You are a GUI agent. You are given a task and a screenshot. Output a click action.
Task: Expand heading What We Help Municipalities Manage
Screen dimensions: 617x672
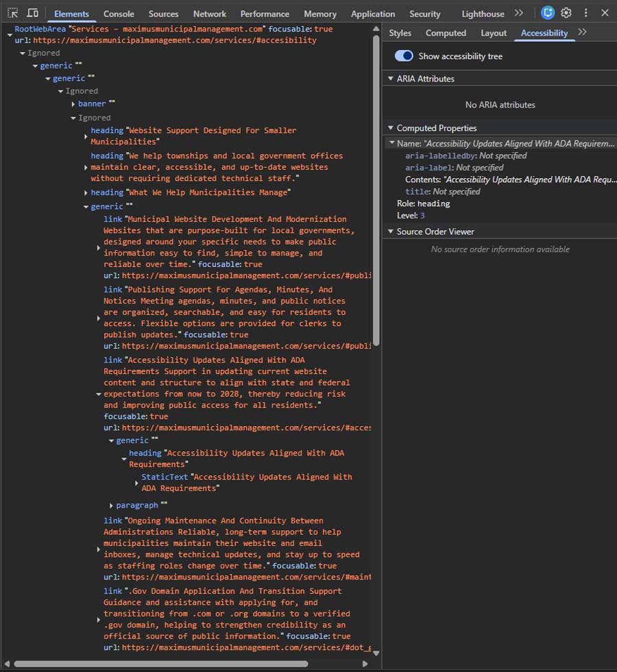tap(86, 193)
